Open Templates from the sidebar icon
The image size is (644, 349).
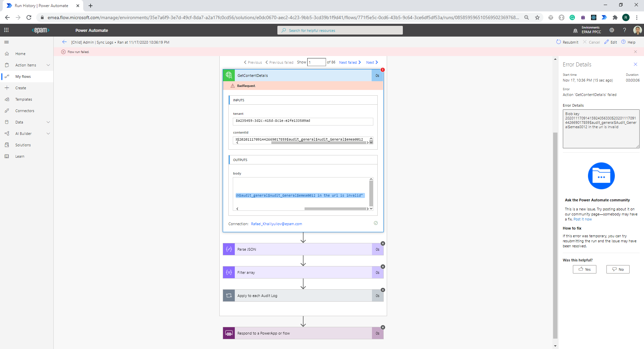7,99
